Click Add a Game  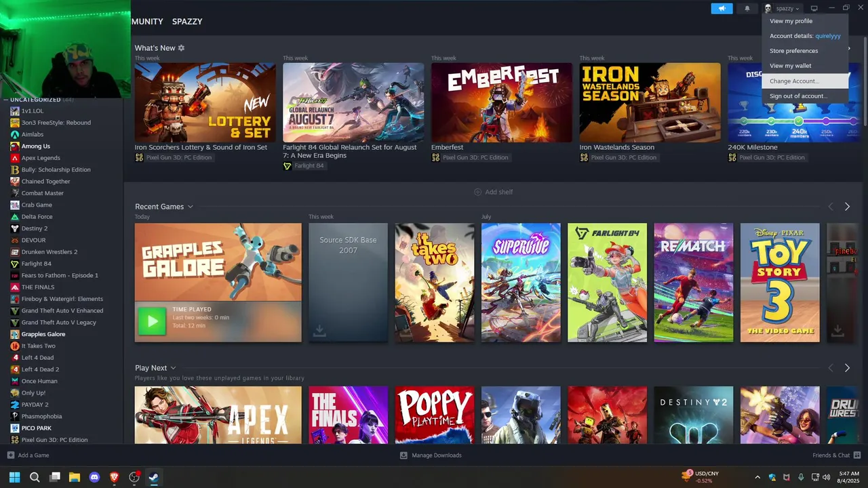[x=28, y=455]
